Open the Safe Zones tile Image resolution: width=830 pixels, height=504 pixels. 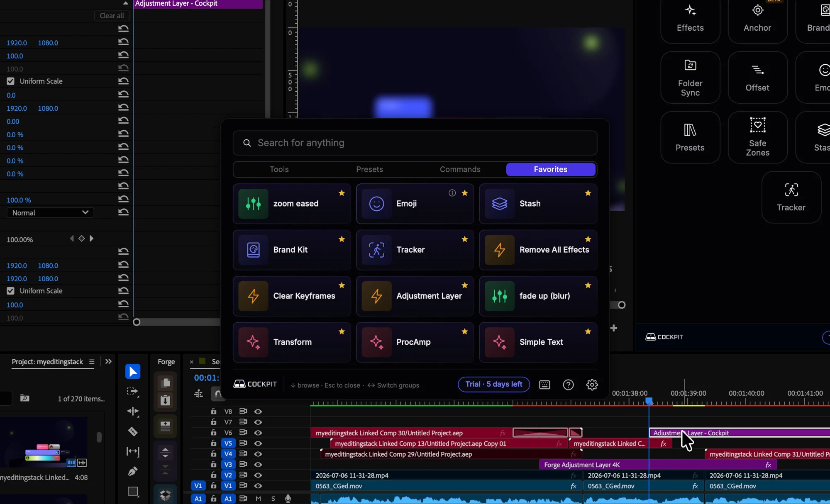pyautogui.click(x=757, y=137)
